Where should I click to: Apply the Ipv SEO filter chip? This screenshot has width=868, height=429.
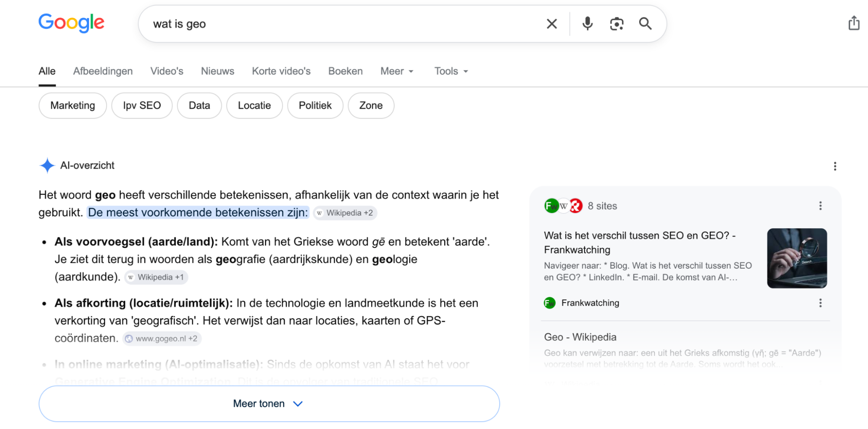142,106
